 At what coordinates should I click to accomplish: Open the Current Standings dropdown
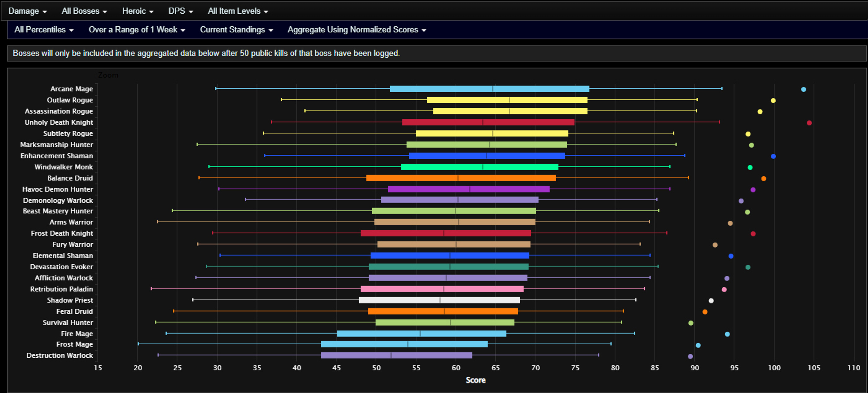coord(236,30)
